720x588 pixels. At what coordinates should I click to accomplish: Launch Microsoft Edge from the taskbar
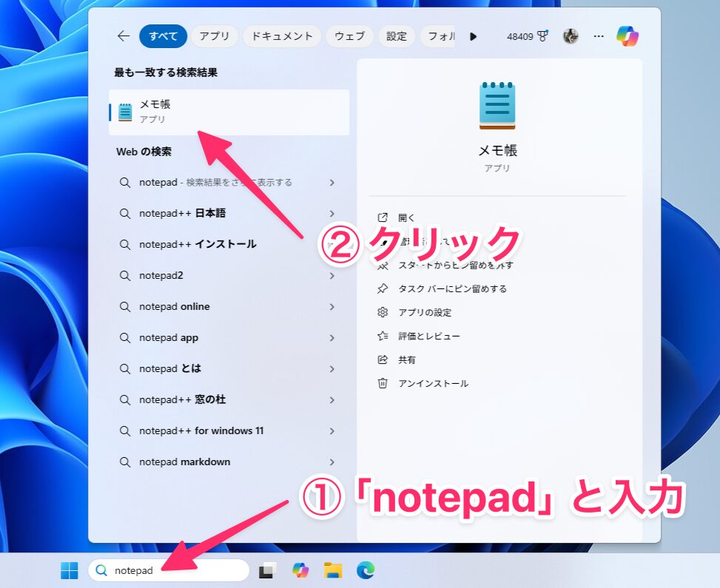click(x=366, y=570)
